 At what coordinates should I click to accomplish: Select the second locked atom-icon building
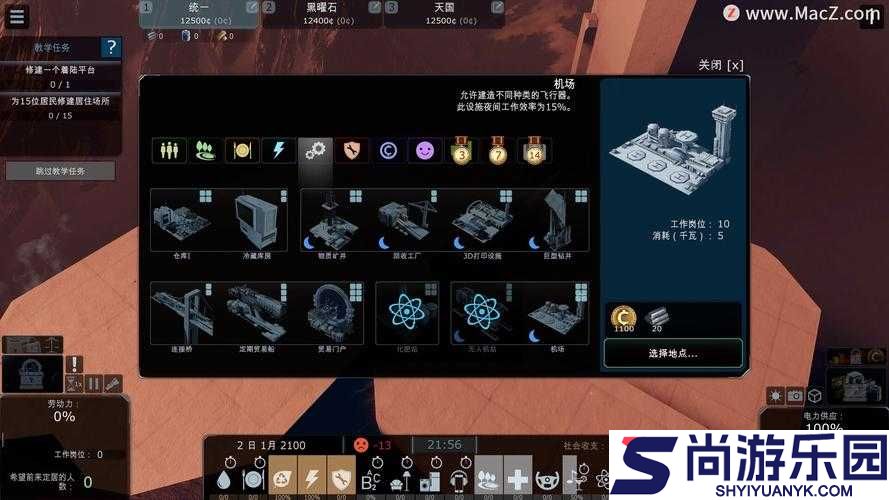pyautogui.click(x=482, y=314)
